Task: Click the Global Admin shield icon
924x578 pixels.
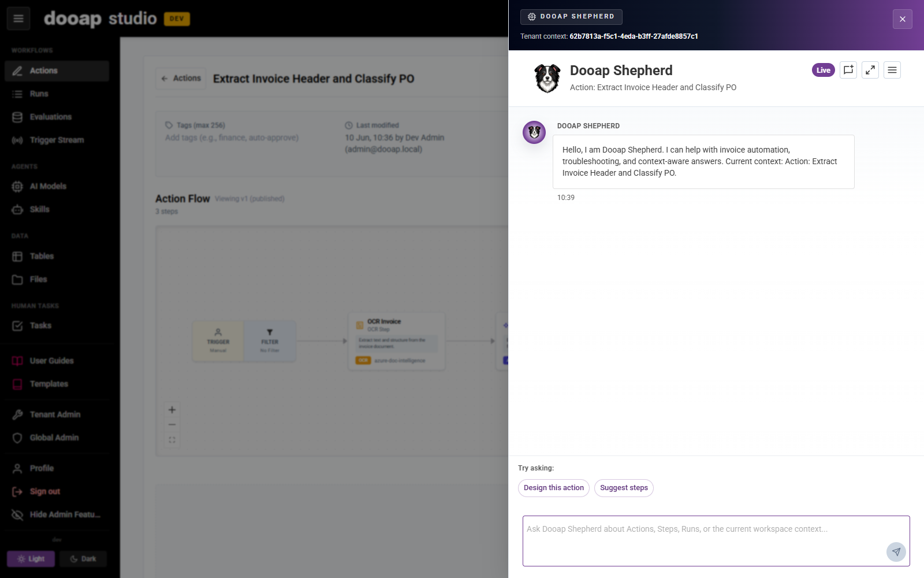Action: coord(17,438)
